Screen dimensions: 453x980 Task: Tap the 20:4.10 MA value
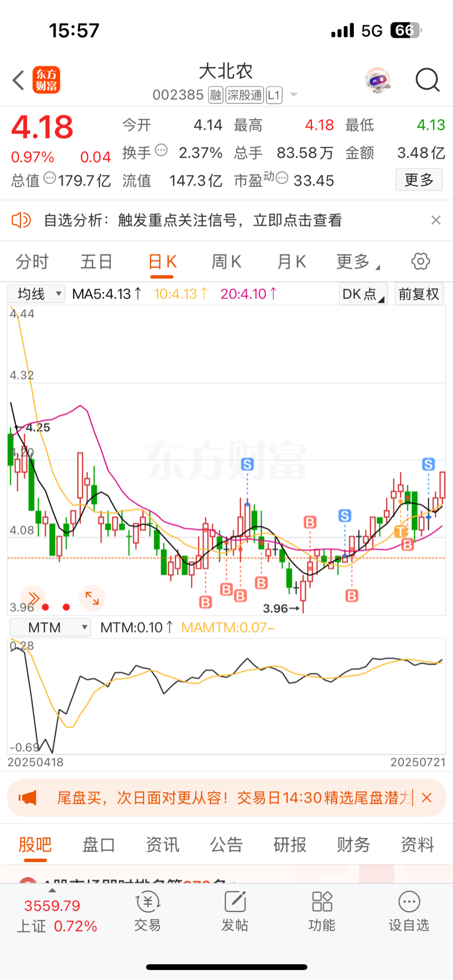coord(248,293)
